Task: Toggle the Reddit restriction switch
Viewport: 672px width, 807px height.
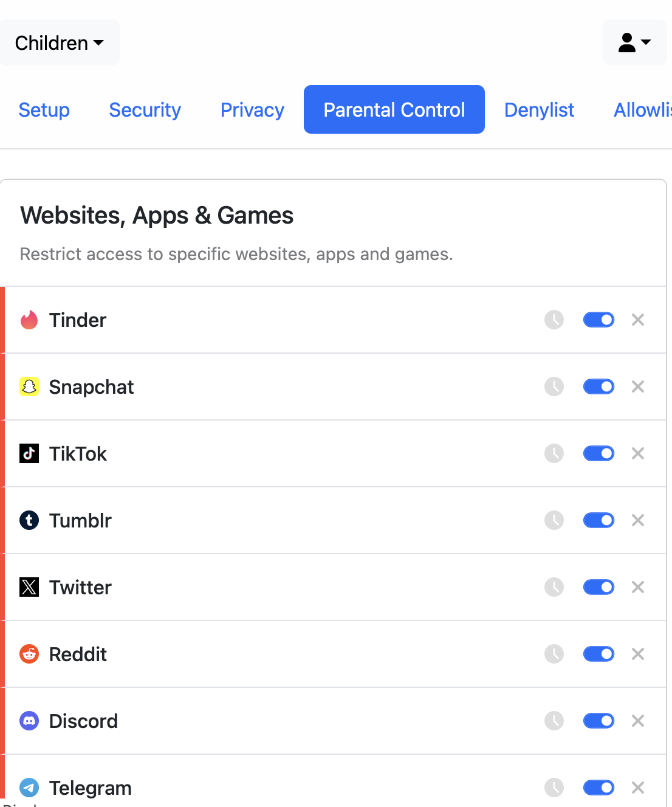Action: (x=598, y=654)
